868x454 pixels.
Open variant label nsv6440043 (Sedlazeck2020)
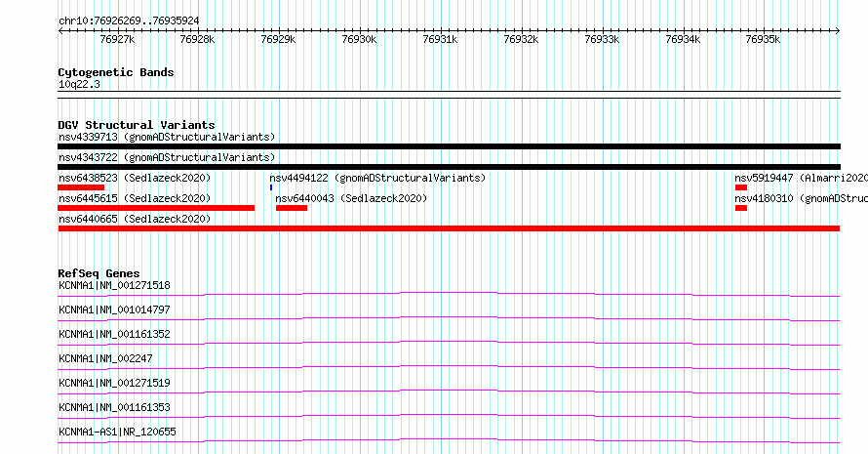click(351, 198)
